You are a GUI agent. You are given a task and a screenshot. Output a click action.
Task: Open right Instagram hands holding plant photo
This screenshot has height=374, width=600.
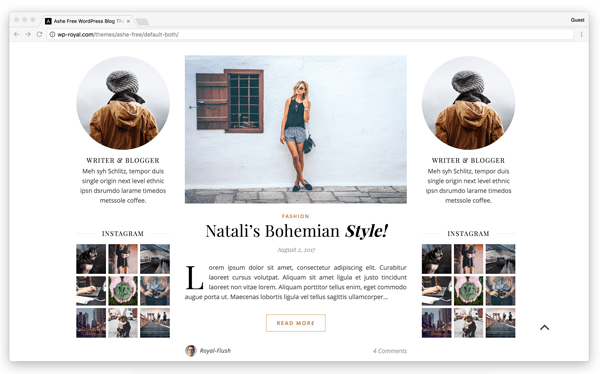click(x=468, y=291)
